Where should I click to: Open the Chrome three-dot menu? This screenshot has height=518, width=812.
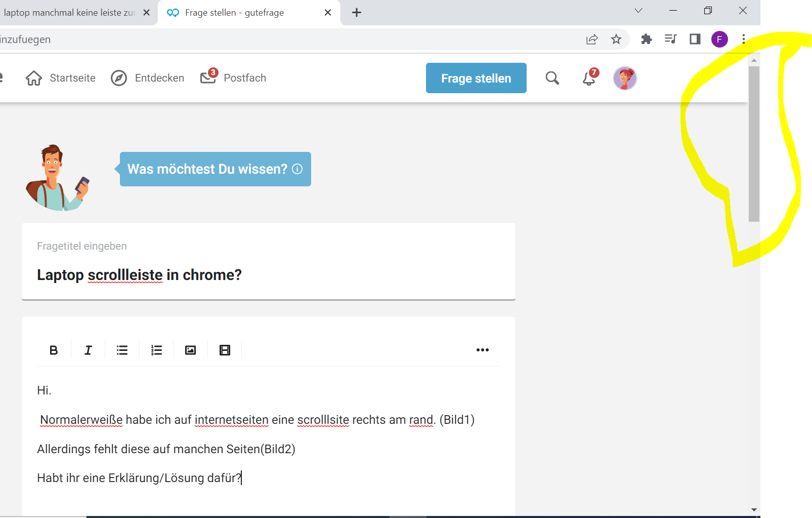744,39
